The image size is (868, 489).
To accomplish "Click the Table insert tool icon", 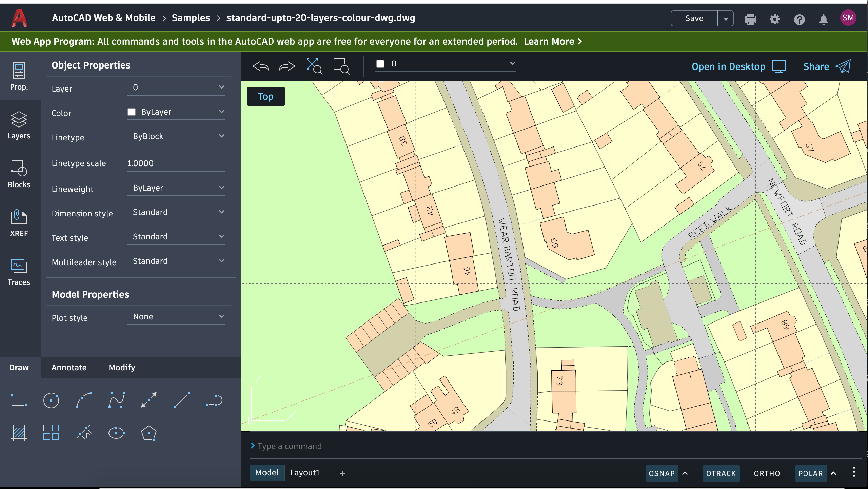I will [x=51, y=432].
